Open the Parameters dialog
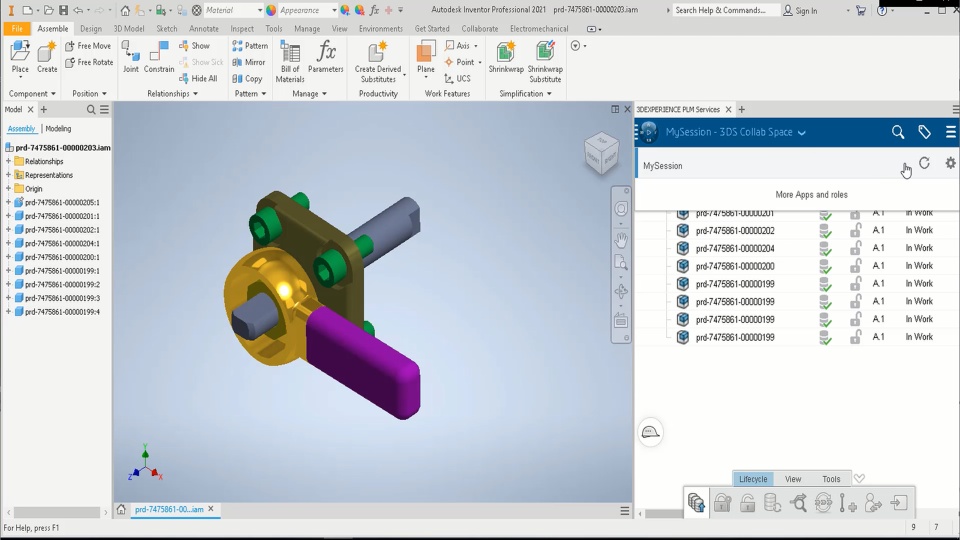 (326, 58)
